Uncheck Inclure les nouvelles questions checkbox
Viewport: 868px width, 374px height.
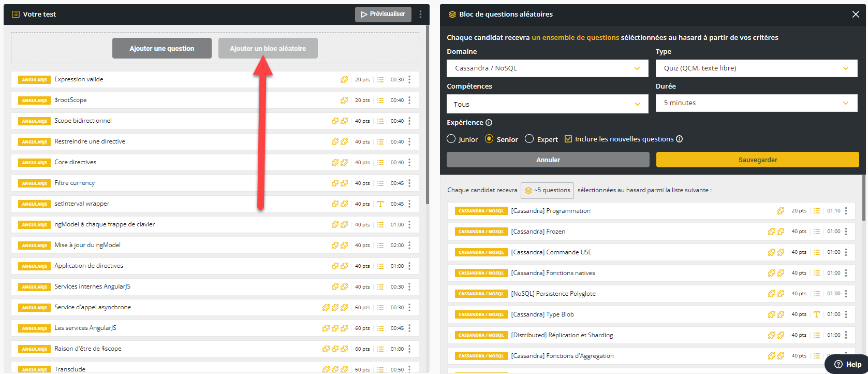[x=568, y=139]
